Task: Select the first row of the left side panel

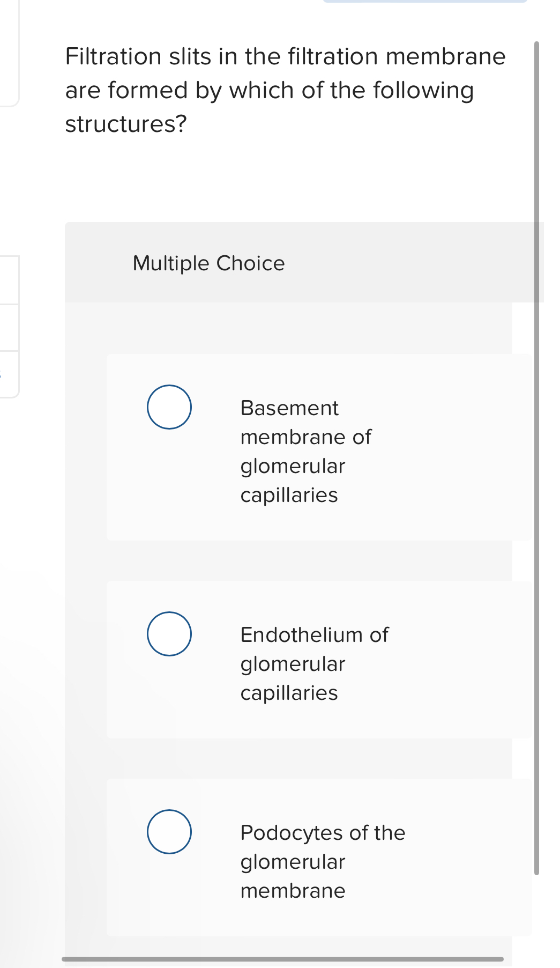Action: (x=9, y=280)
